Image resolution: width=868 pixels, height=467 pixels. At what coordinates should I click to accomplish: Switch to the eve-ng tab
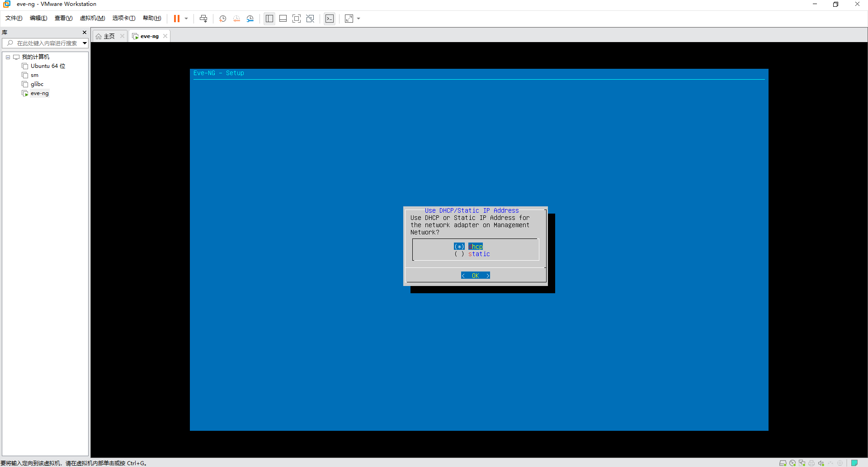(x=150, y=36)
